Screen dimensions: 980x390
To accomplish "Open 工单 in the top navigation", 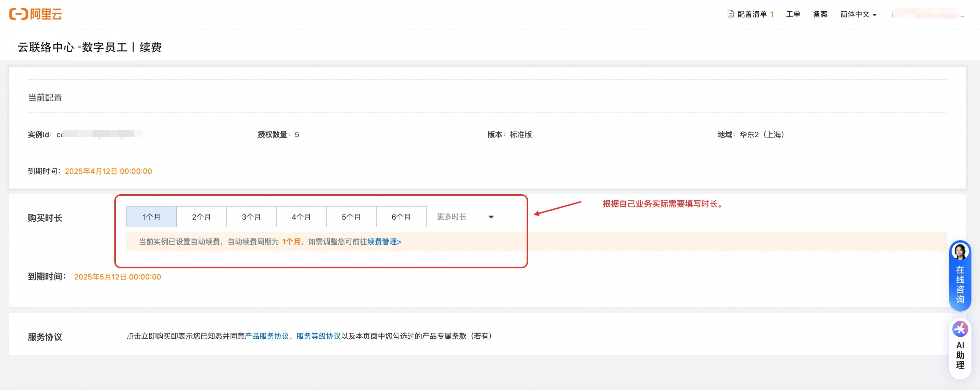I will tap(793, 14).
